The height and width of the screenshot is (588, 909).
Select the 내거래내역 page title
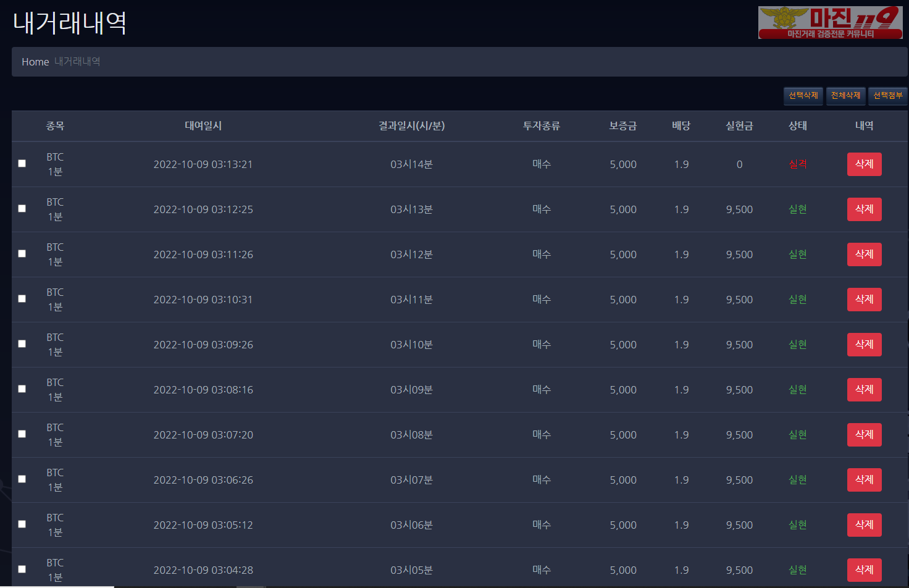tap(70, 23)
